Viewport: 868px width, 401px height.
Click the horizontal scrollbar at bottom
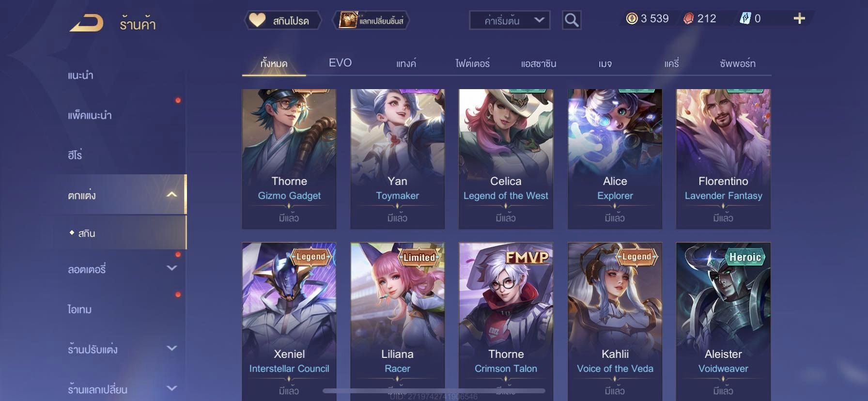tap(434, 391)
